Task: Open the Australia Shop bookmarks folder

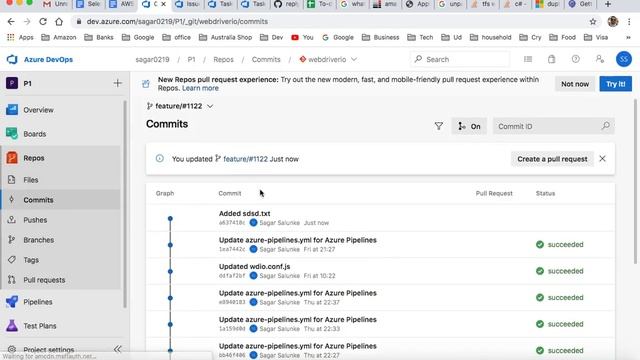Action: (225, 38)
